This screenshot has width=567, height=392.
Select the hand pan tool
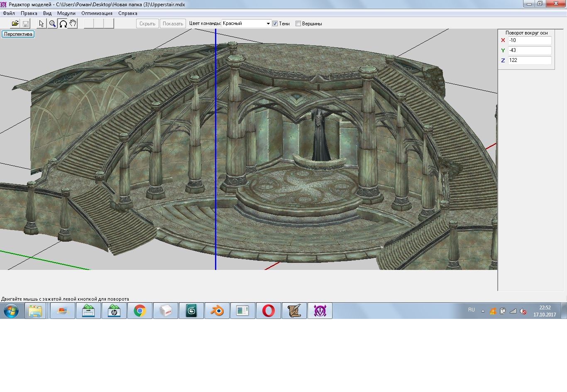tap(73, 24)
